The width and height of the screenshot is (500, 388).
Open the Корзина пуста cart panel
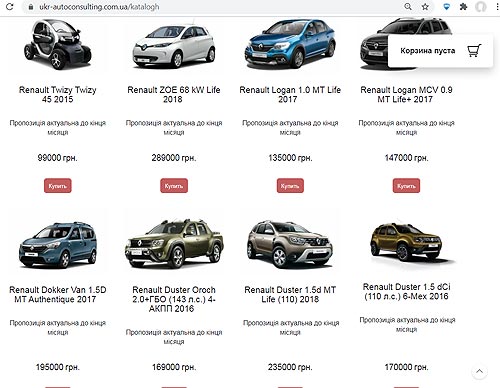(440, 51)
